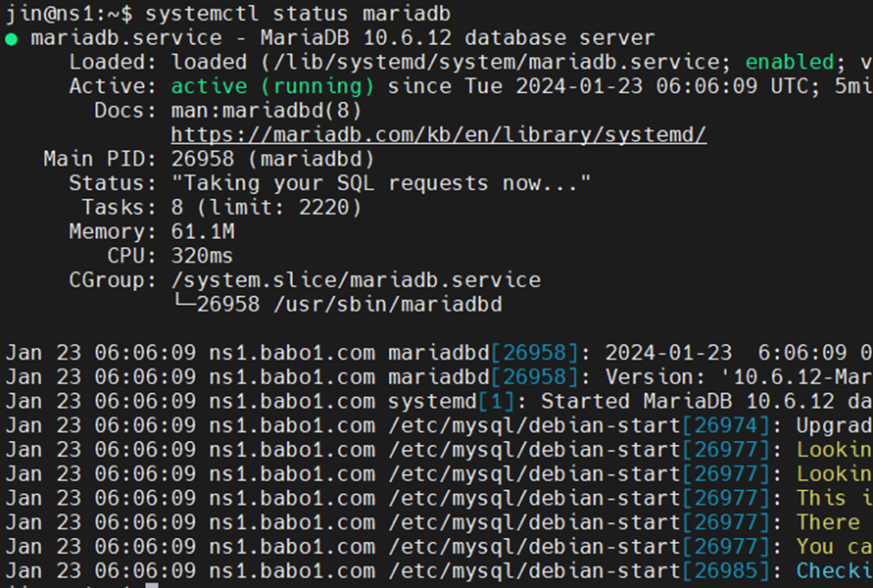Image resolution: width=873 pixels, height=588 pixels.
Task: Click 'mariadbd[26958]' in the Version log line
Action: click(x=483, y=377)
